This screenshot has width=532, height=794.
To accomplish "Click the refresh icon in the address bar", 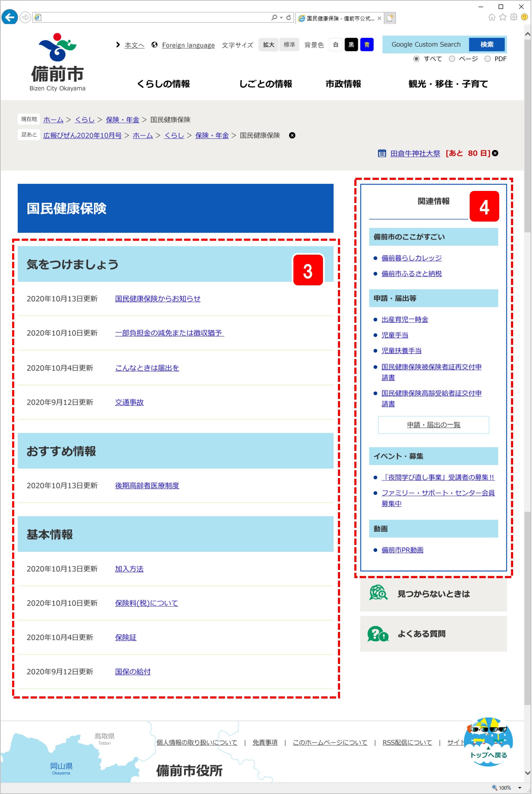I will pos(289,17).
